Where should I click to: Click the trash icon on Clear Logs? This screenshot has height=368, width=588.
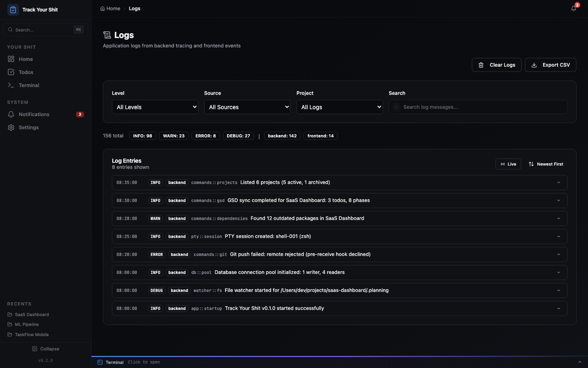coord(481,65)
